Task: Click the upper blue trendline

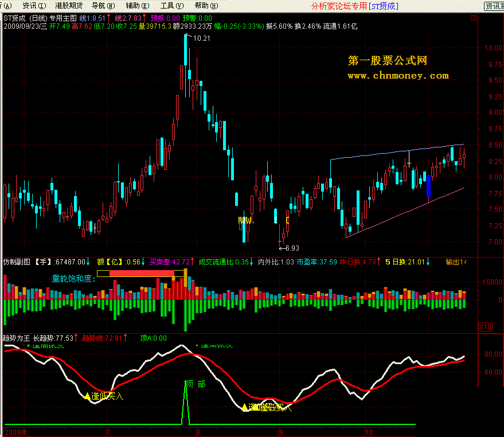Action: [397, 152]
